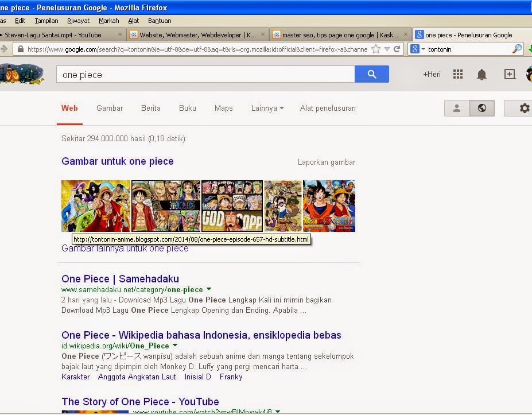Toggle the personal results person icon
Viewport: 532px width, 415px height.
[x=456, y=108]
